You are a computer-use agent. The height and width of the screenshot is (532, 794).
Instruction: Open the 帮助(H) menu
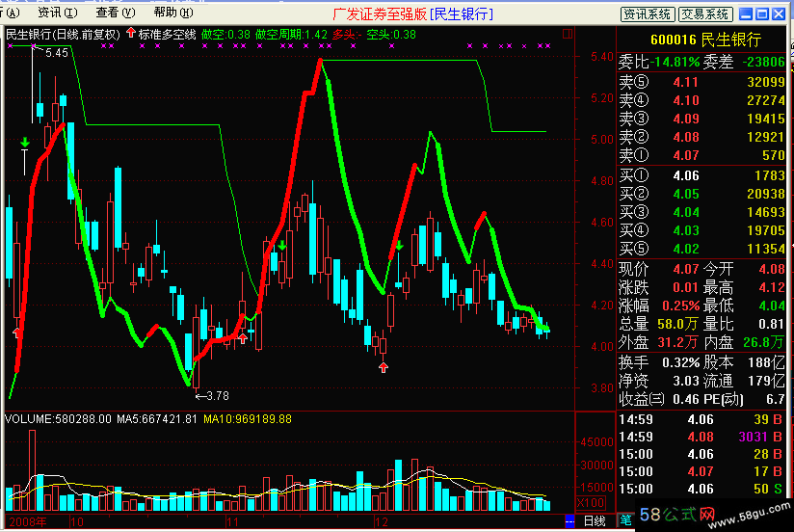[x=173, y=13]
